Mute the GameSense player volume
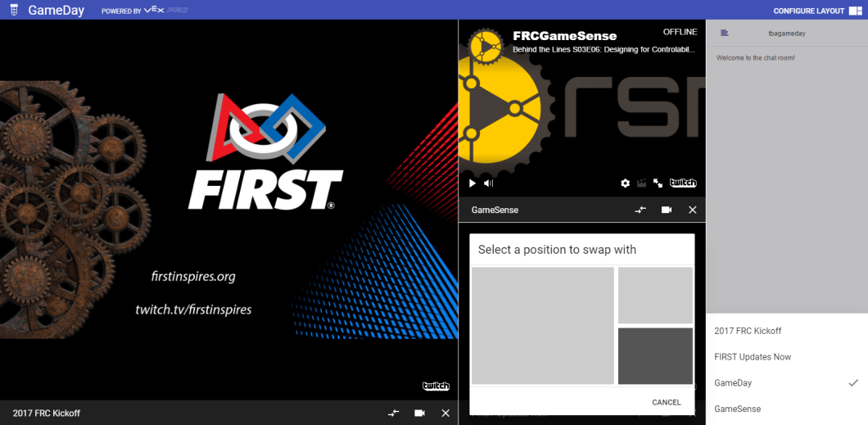The image size is (868, 425). [488, 183]
